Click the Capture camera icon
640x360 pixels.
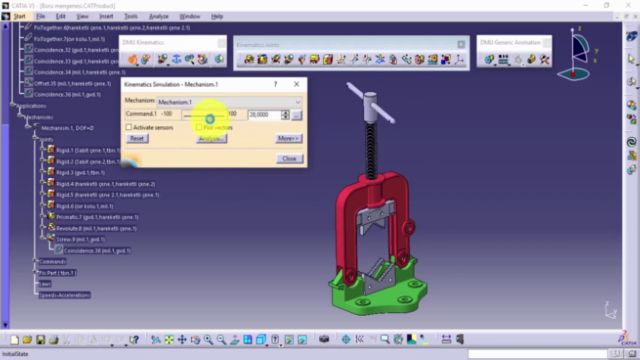324,340
